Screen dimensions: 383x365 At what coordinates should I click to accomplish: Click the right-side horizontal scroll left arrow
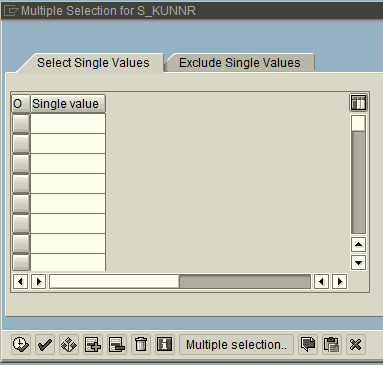click(x=321, y=282)
